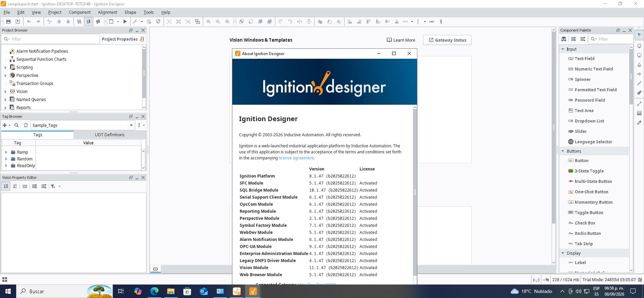Refresh the Tag Browser with the refresh icon
The image size is (644, 298).
pyautogui.click(x=26, y=125)
